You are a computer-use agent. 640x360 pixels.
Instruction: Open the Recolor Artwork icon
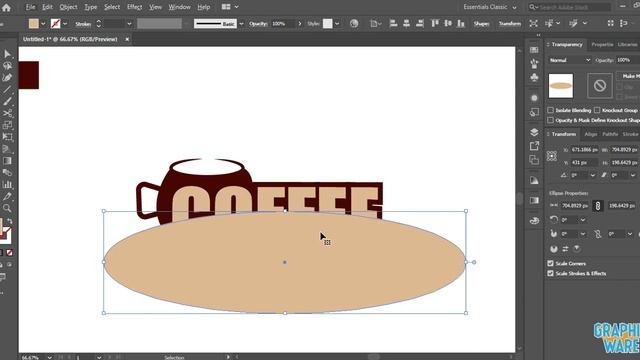pos(354,24)
